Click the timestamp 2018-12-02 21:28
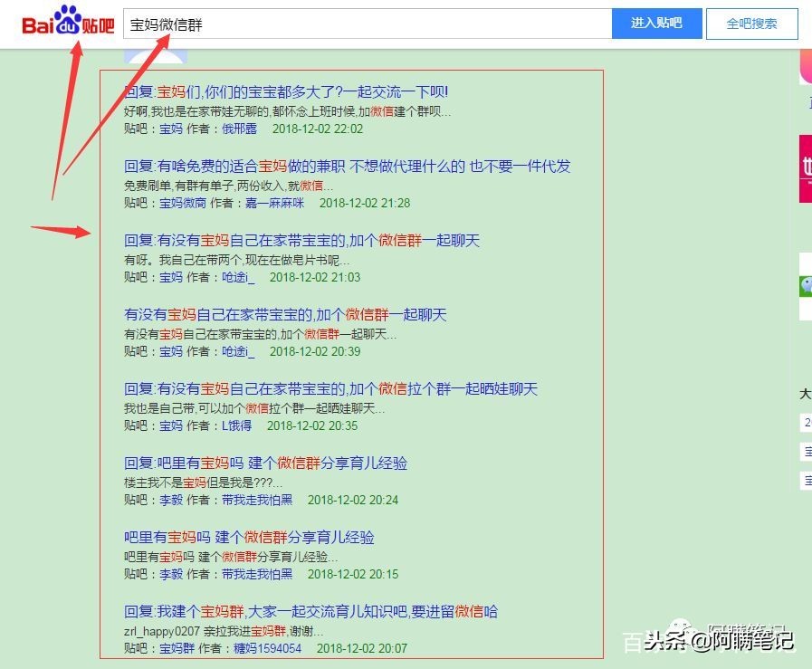This screenshot has width=812, height=669. [365, 203]
